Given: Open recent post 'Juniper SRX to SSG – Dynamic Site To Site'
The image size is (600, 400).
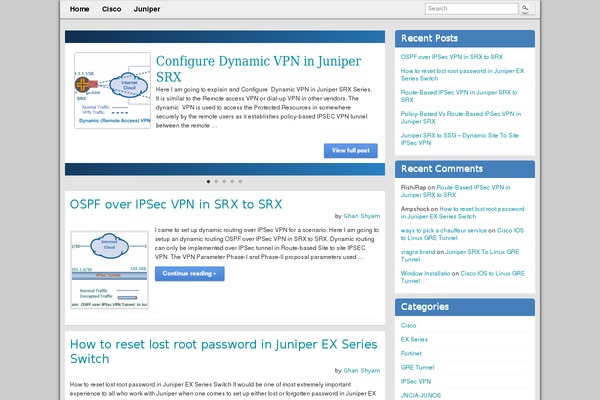Looking at the screenshot, I should pyautogui.click(x=460, y=139).
